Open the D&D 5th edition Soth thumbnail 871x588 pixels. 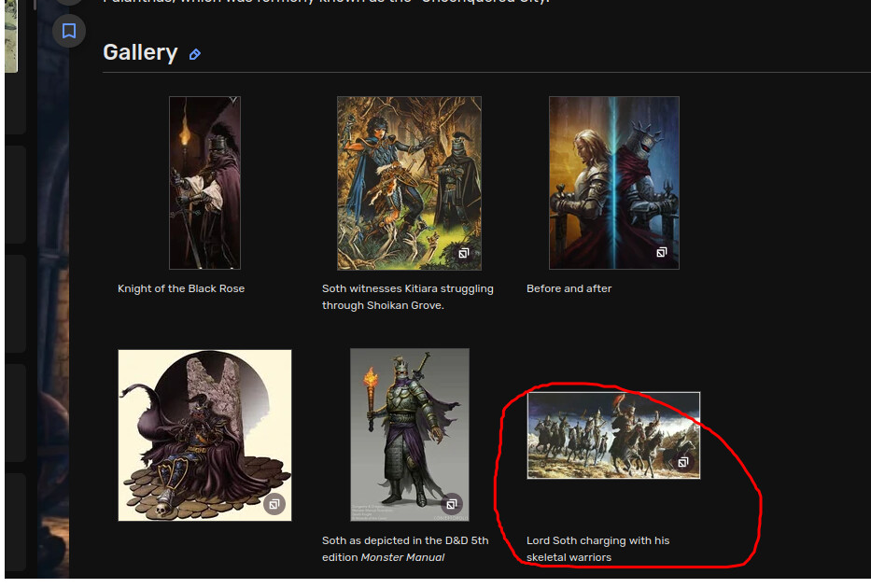[410, 435]
